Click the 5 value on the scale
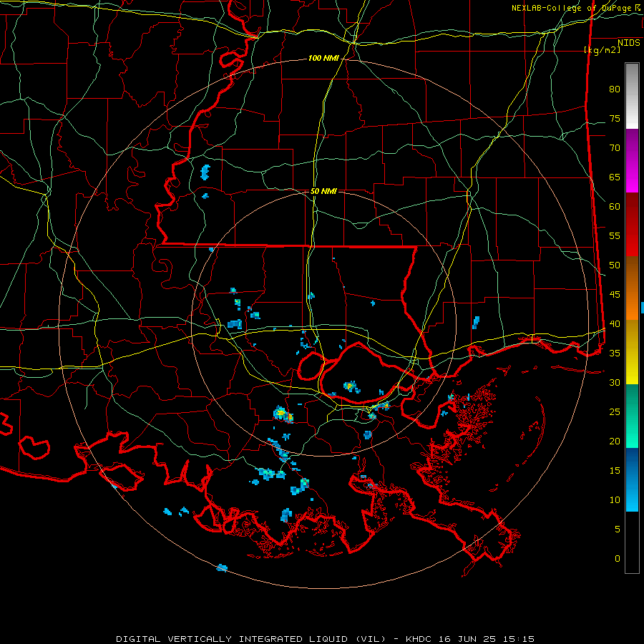644x644 pixels. click(618, 529)
